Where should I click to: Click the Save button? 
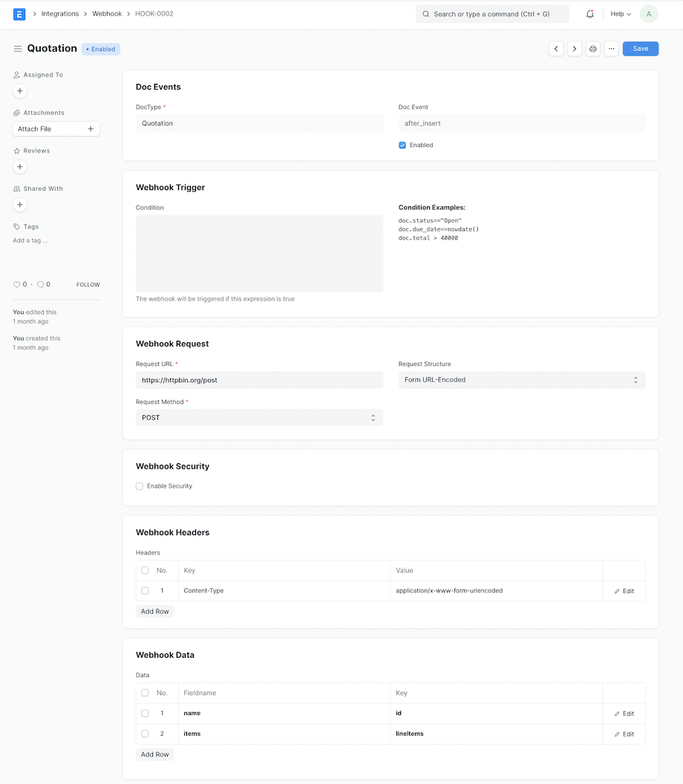(x=640, y=49)
